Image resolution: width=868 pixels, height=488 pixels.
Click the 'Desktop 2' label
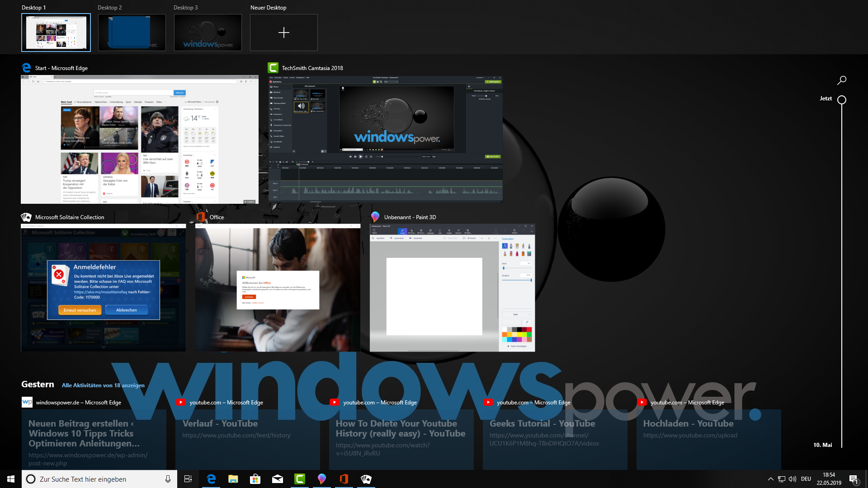tap(110, 8)
